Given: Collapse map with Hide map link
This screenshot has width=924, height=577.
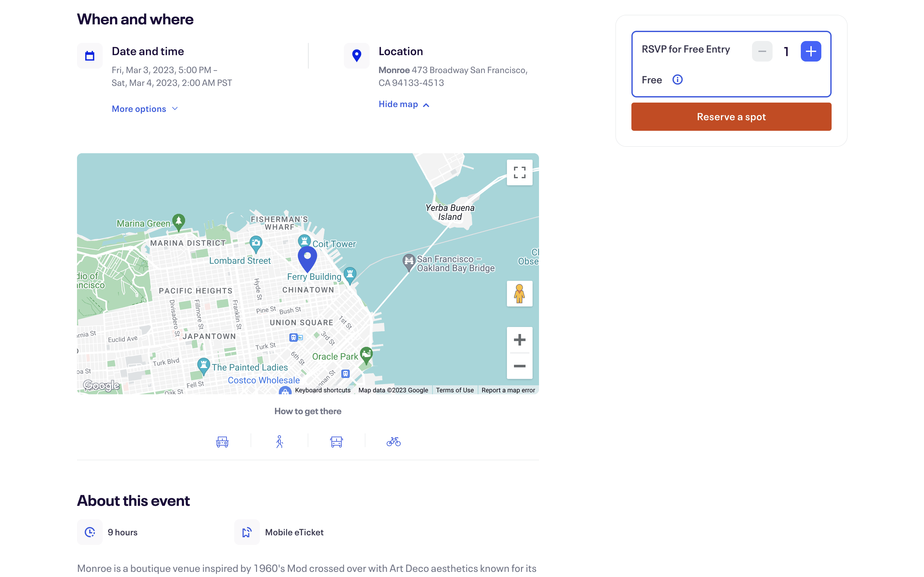Looking at the screenshot, I should tap(404, 104).
